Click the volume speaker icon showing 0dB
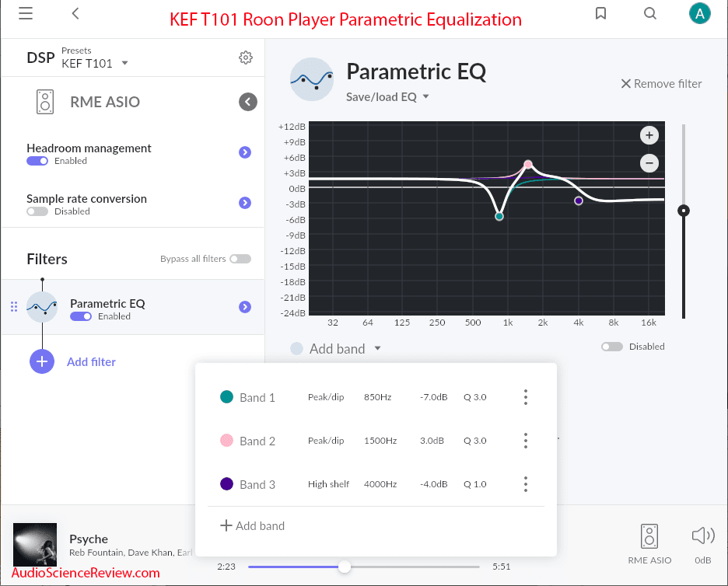 703,536
